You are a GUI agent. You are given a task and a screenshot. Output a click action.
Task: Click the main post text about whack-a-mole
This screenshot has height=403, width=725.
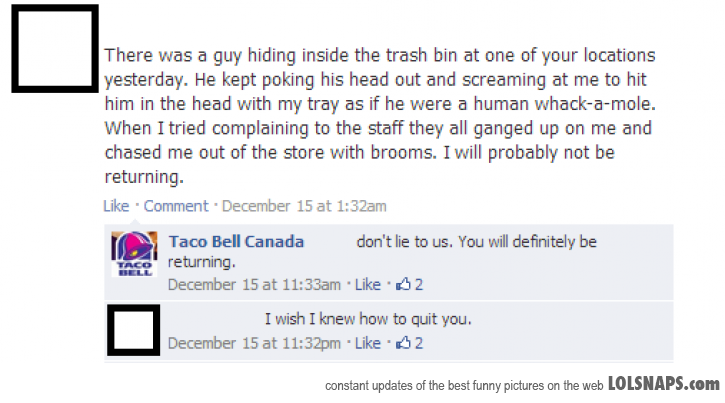pos(380,116)
